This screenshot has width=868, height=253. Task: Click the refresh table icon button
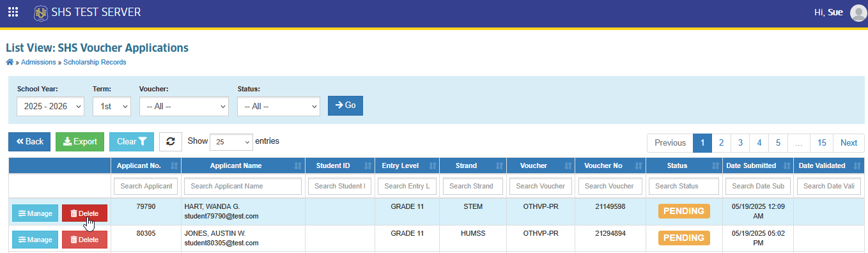(171, 142)
